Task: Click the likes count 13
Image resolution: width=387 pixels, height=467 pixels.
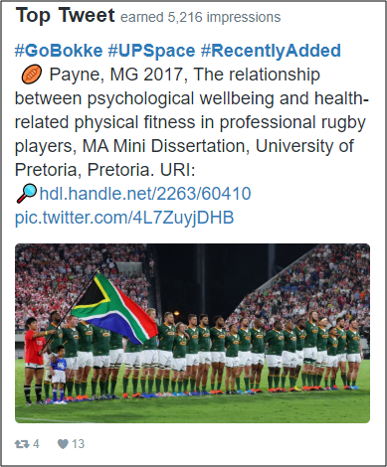Action: [x=78, y=444]
